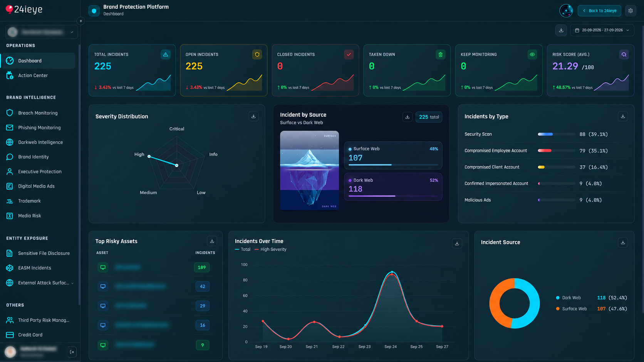This screenshot has height=362, width=644.
Task: Click the logout icon beside the user profile
Action: pyautogui.click(x=72, y=352)
